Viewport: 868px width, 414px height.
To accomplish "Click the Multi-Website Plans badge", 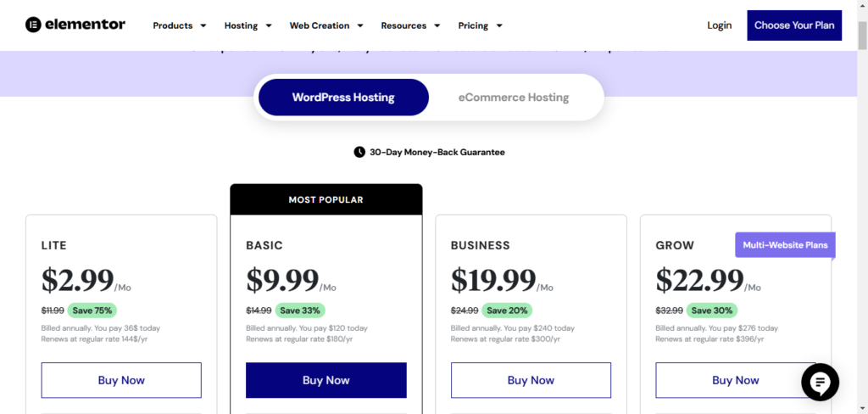I will (x=785, y=245).
